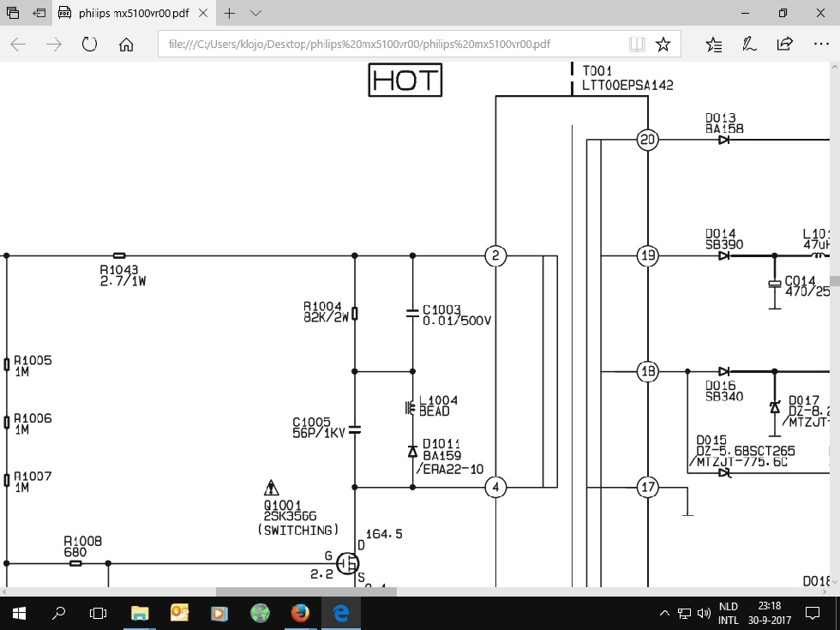Viewport: 840px width, 630px height.
Task: Open the Hub favorites list
Action: pyautogui.click(x=713, y=44)
